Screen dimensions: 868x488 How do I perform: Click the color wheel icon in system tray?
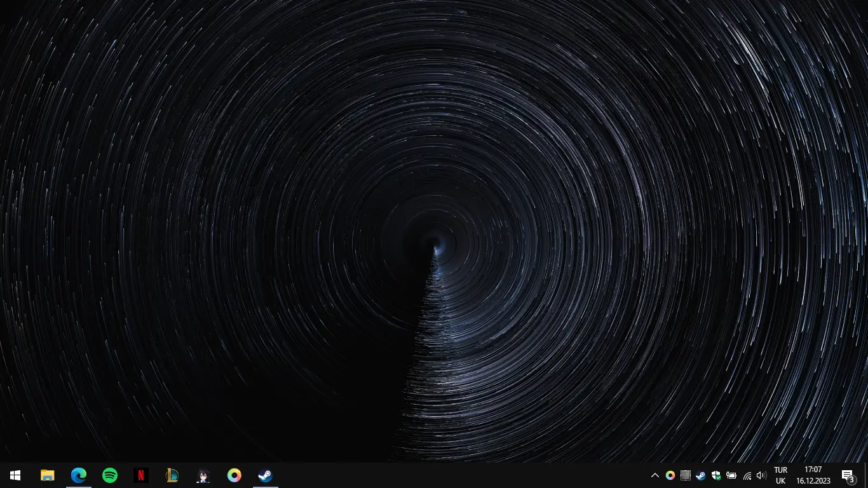670,475
